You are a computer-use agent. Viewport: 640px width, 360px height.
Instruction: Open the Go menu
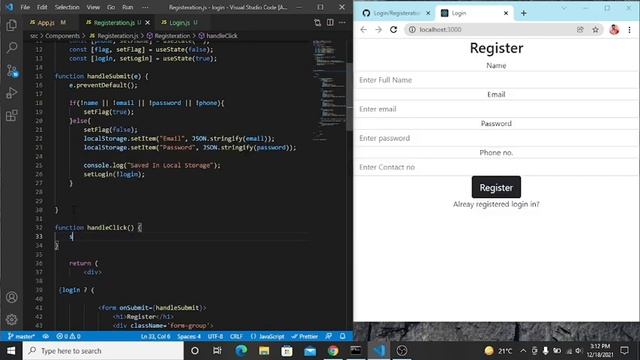(111, 7)
